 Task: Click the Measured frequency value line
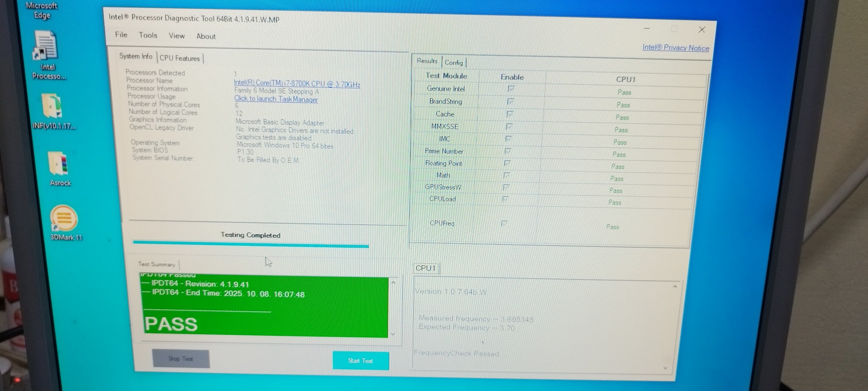476,318
